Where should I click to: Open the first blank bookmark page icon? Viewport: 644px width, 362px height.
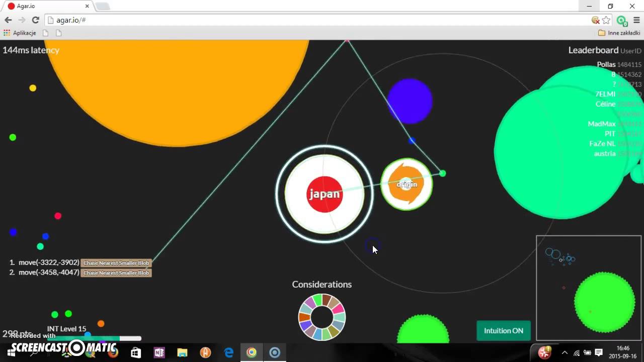point(45,33)
